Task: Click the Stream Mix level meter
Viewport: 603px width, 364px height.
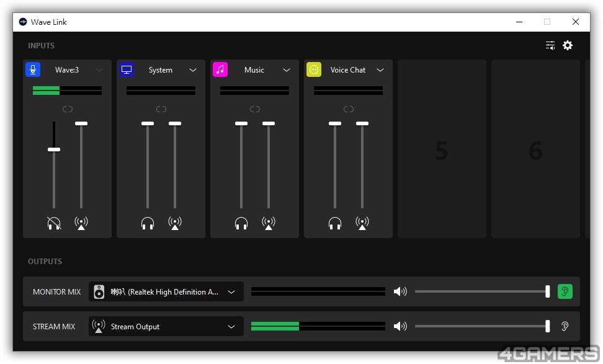Action: click(318, 326)
